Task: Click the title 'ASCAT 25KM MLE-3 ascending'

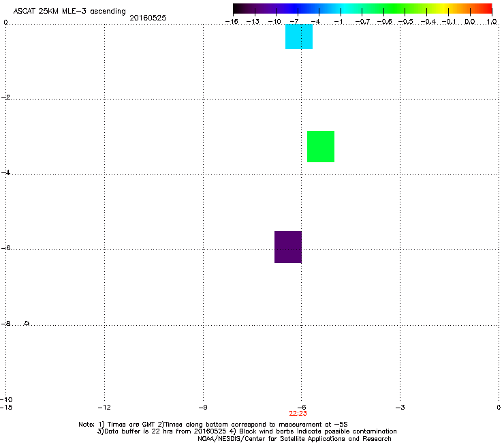Action: click(69, 12)
